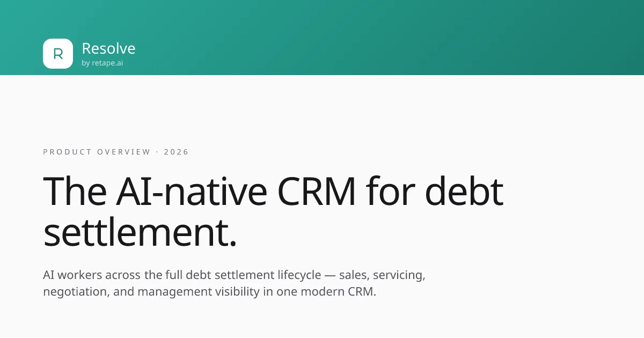
Task: Click the word for in the headline
Action: pos(390,190)
